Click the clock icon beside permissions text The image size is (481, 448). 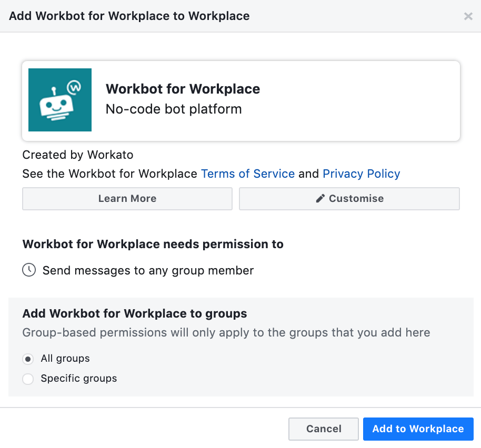click(x=29, y=270)
